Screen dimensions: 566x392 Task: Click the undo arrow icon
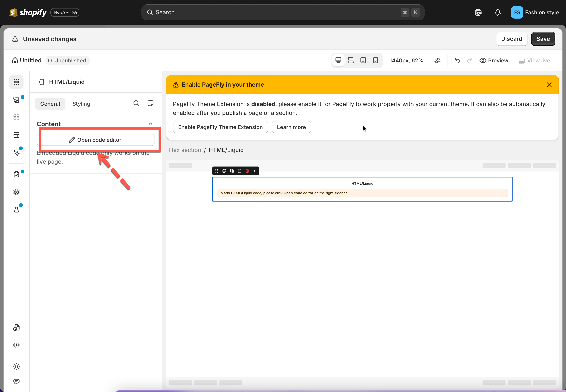click(x=457, y=60)
